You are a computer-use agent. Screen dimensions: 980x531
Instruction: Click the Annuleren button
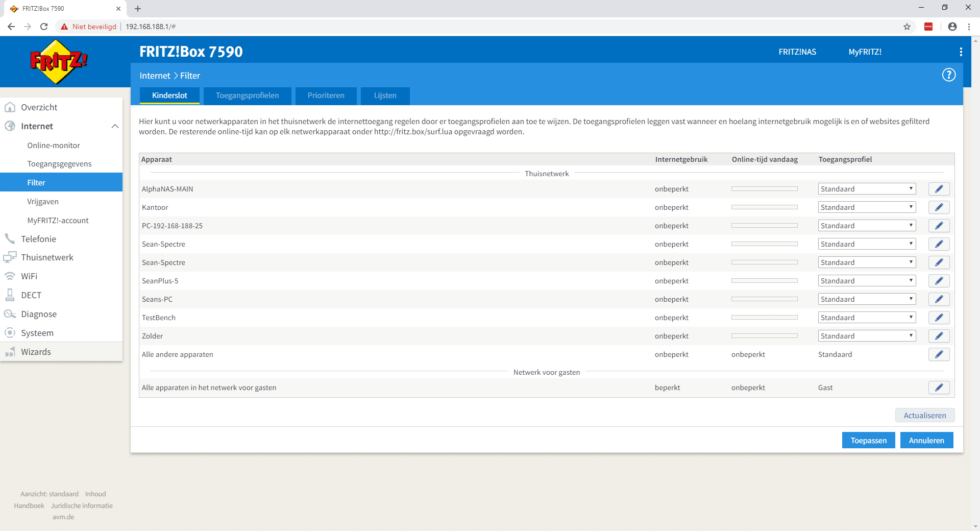926,440
